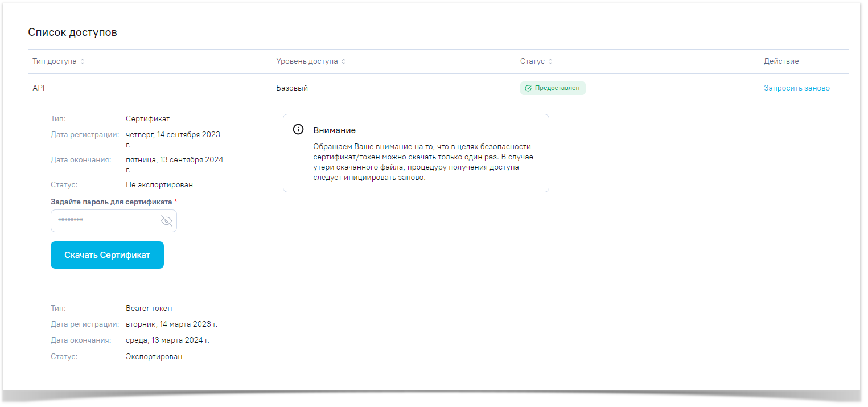This screenshot has height=407, width=868.
Task: Click the checkmark icon in Предоставлен badge
Action: (x=528, y=88)
